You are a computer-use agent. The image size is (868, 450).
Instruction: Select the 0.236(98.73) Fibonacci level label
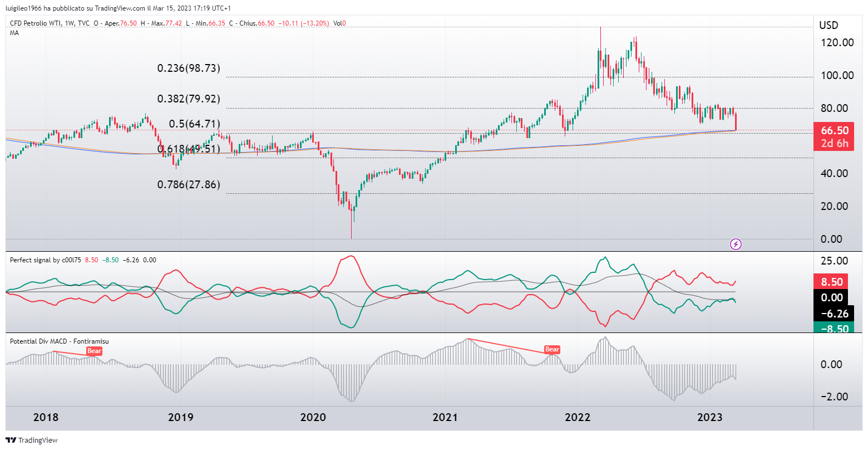(189, 69)
